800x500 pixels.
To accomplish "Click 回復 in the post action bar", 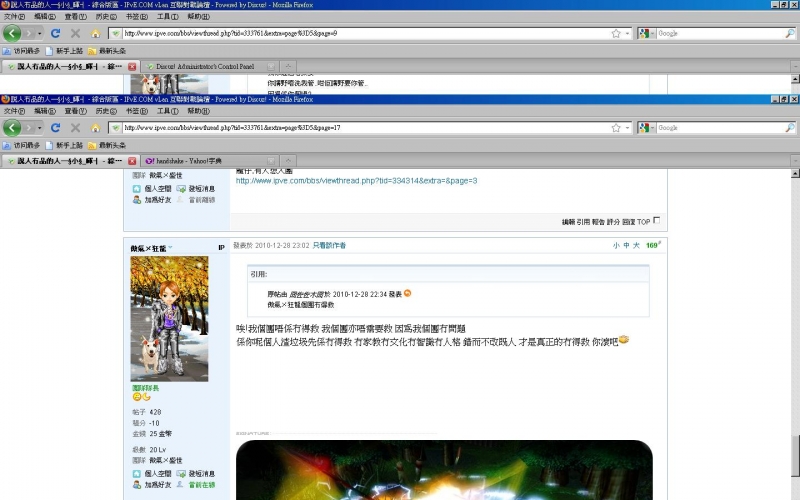I will pos(629,222).
